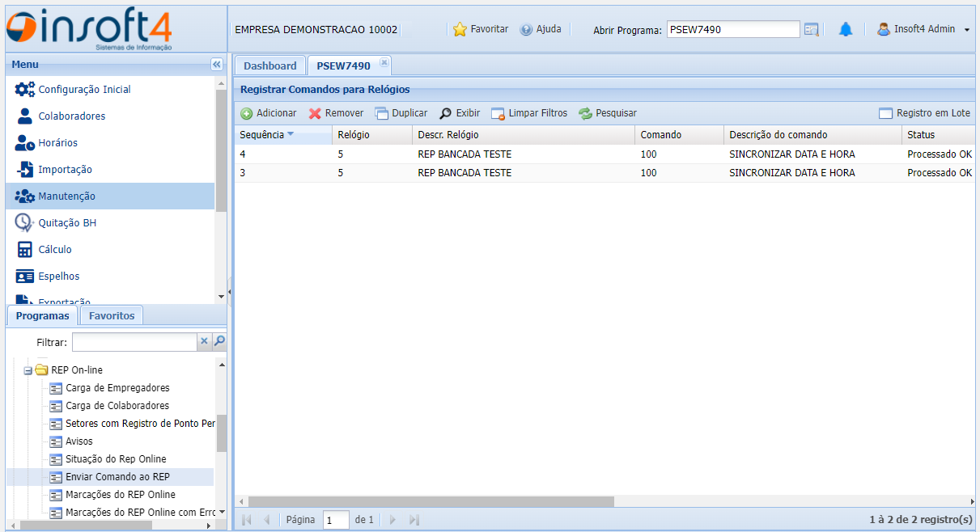980x532 pixels.
Task: Open Situação do Rep Online program
Action: coord(116,459)
